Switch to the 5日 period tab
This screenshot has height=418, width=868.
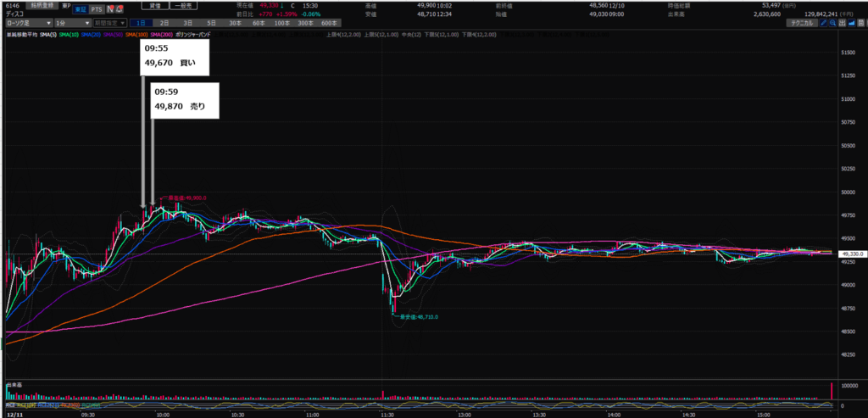[211, 23]
